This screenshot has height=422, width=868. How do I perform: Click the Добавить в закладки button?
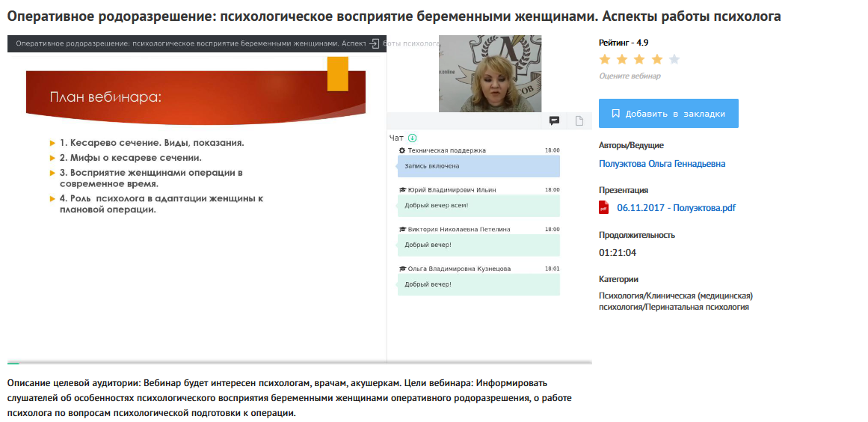point(668,114)
